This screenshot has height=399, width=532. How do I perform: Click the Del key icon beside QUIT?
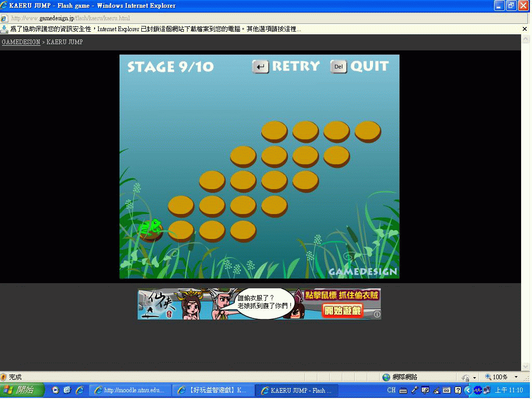[338, 66]
